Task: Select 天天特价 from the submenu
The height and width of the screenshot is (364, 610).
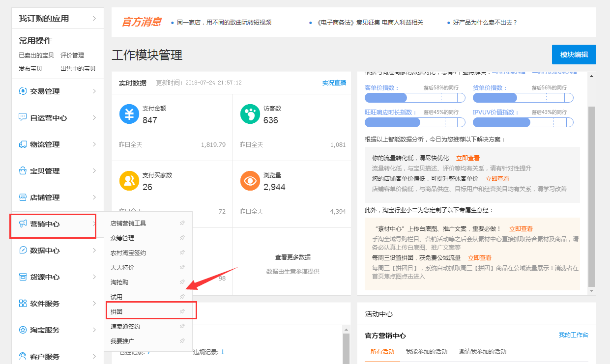Action: pyautogui.click(x=122, y=267)
